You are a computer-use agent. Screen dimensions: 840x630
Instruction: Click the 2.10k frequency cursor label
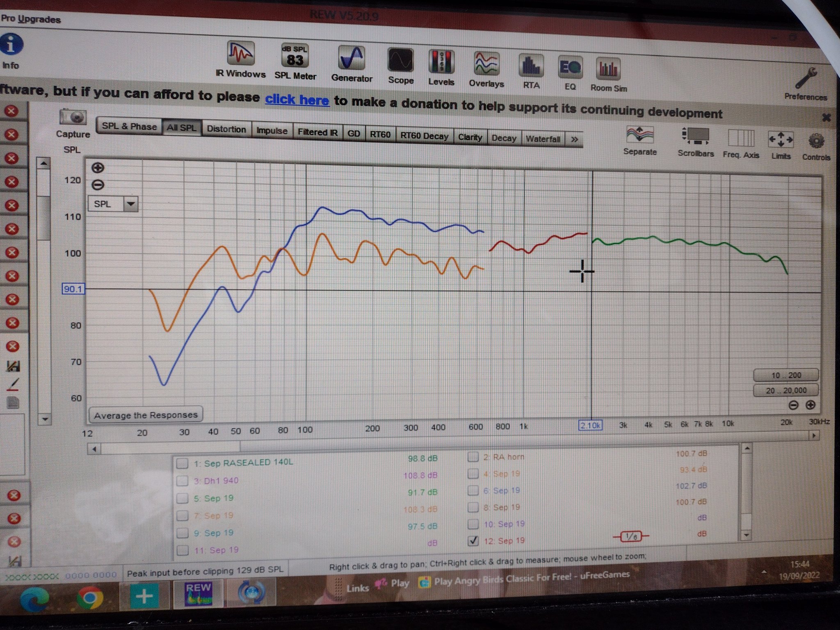point(590,425)
